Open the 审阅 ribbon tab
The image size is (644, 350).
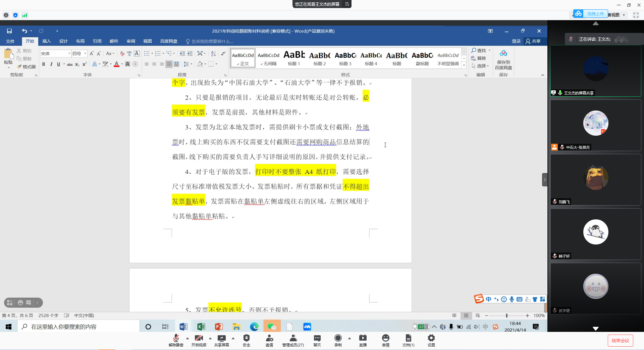click(x=130, y=41)
